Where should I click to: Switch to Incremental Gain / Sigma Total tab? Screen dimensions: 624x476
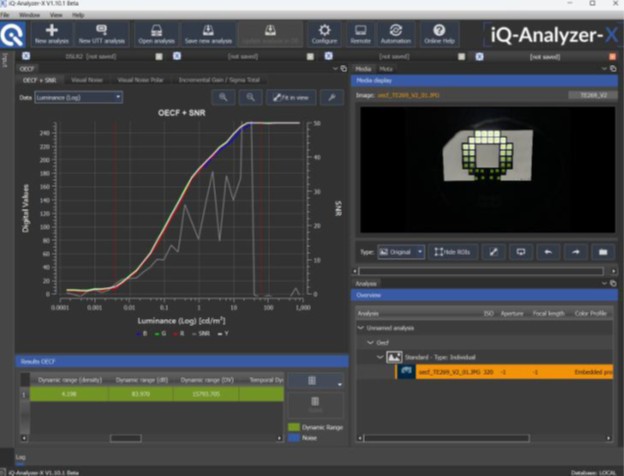coord(219,80)
